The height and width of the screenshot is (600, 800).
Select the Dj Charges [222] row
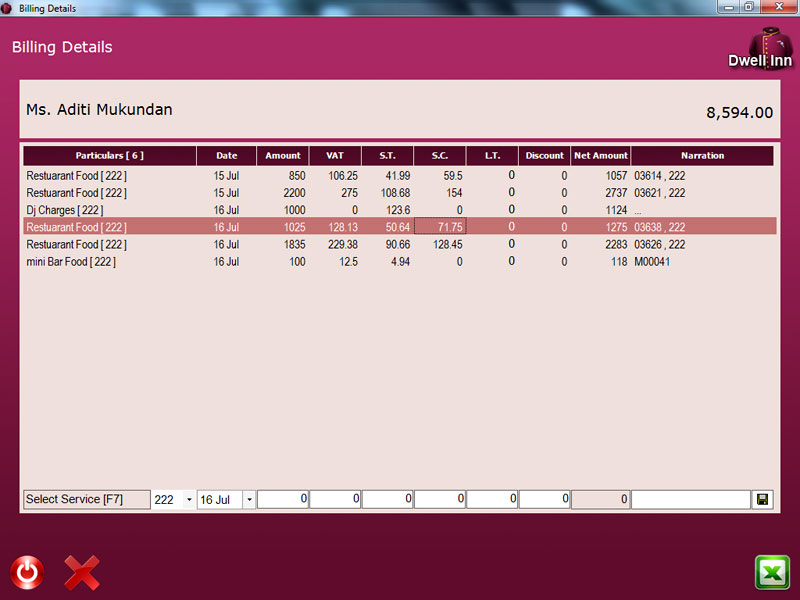click(110, 210)
